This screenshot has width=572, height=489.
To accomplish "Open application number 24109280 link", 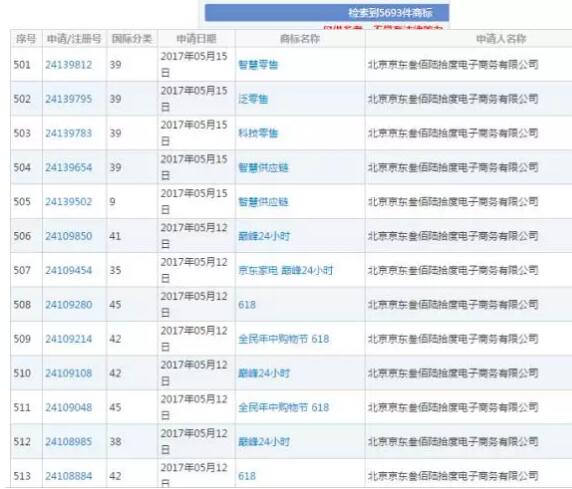I will tap(69, 305).
